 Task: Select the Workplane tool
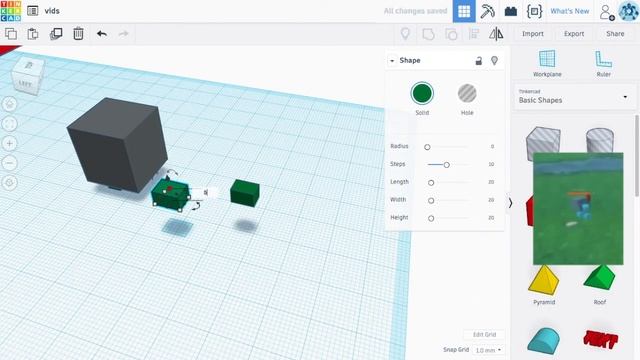(x=547, y=64)
